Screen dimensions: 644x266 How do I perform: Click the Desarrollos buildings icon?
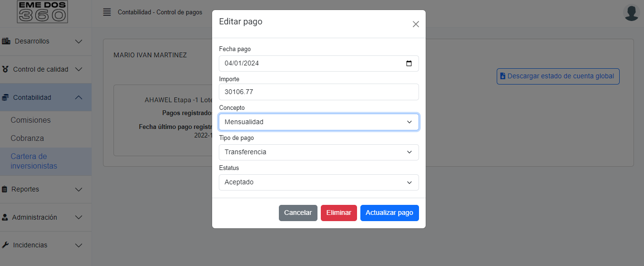[6, 42]
